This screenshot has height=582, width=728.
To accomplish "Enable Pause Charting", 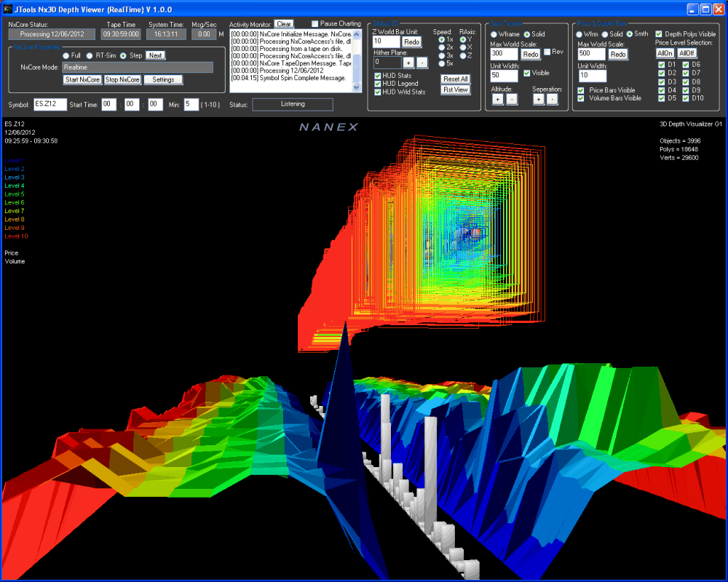I will [x=315, y=23].
